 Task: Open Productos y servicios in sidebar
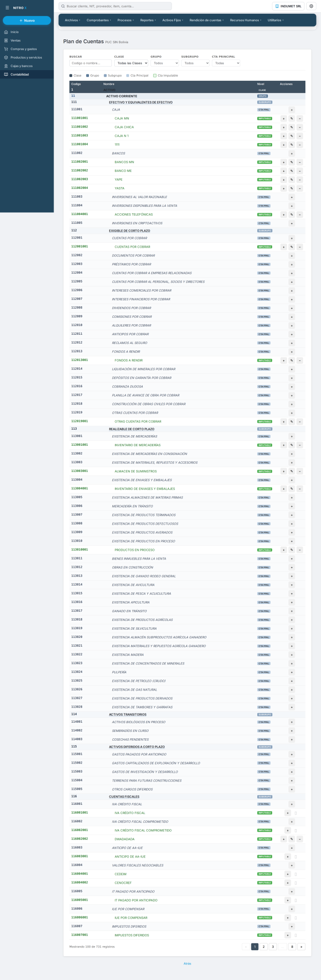tap(26, 57)
